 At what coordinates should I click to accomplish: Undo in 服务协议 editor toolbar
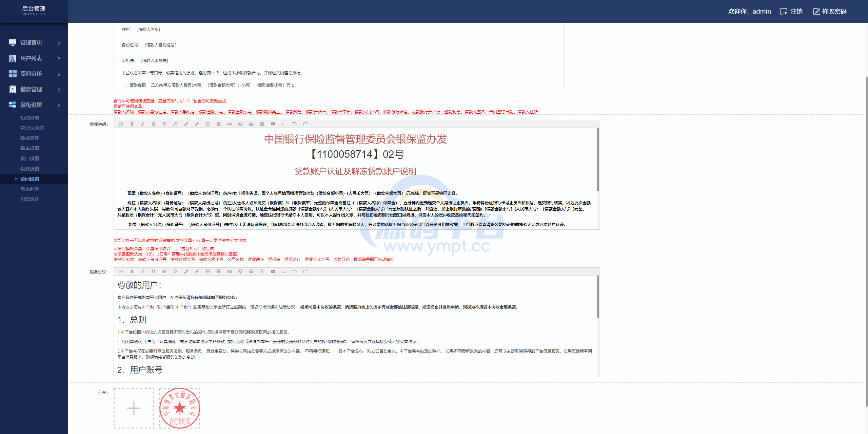pos(295,271)
